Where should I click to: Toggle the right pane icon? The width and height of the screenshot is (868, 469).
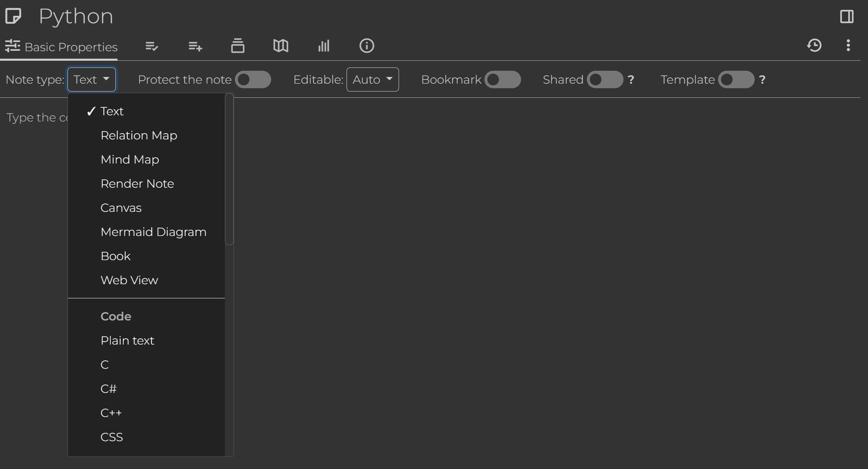[x=846, y=17]
